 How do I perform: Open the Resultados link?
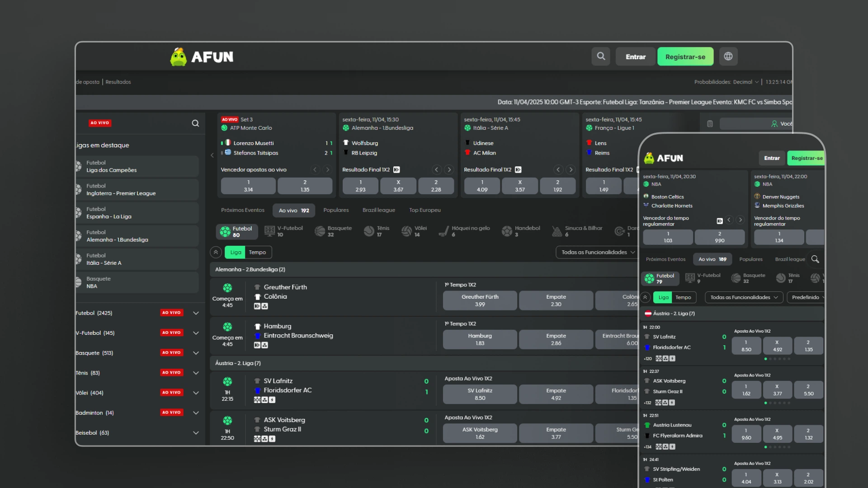118,82
